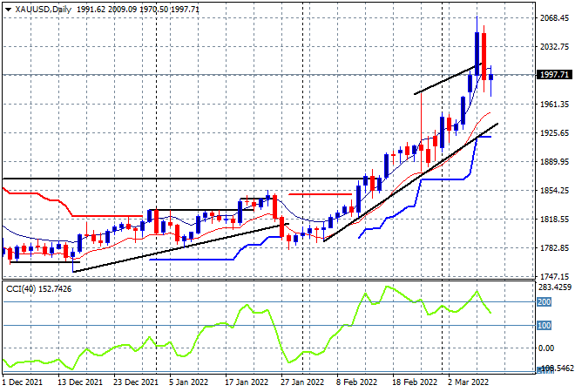Select the 1889.95 price axis label

tap(554, 162)
